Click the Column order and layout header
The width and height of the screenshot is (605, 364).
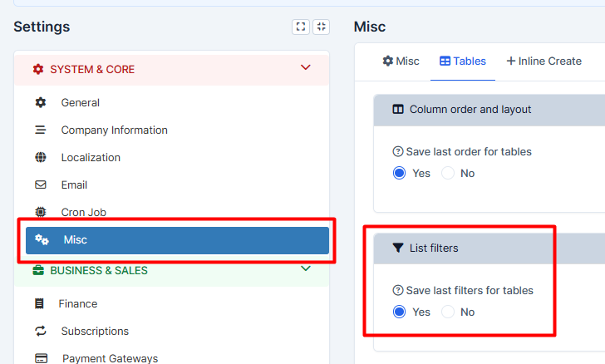(x=489, y=110)
